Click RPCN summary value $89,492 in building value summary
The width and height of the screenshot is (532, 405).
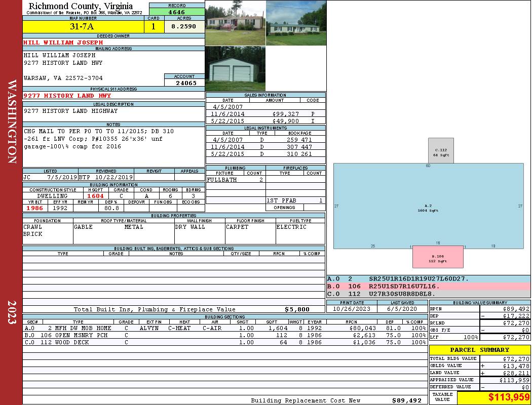(516, 309)
